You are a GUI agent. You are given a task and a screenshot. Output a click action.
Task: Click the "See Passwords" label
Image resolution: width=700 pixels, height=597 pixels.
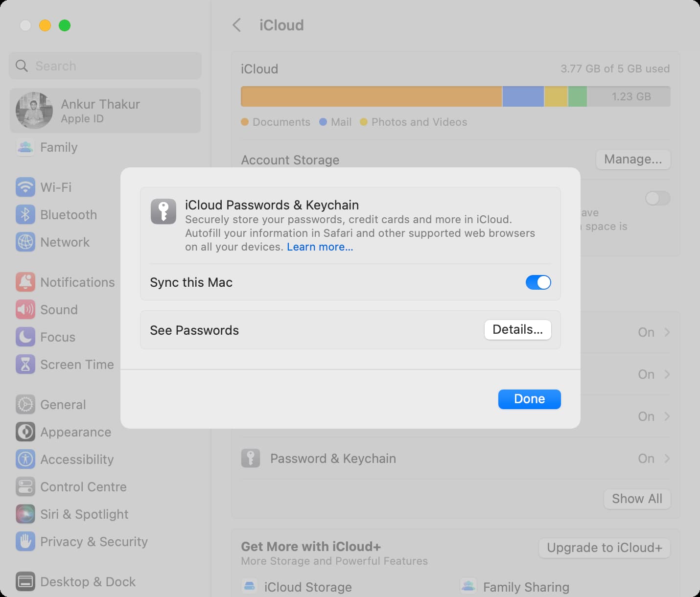(x=194, y=330)
